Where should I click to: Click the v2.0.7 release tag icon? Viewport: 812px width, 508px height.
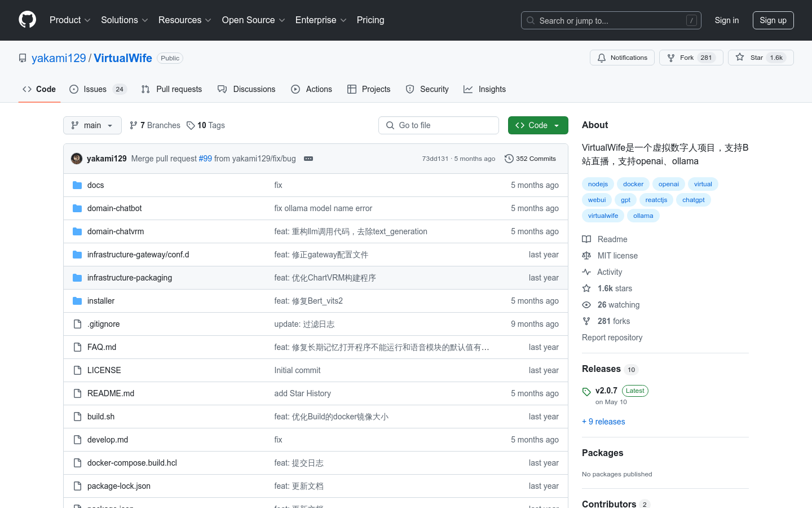[586, 392]
